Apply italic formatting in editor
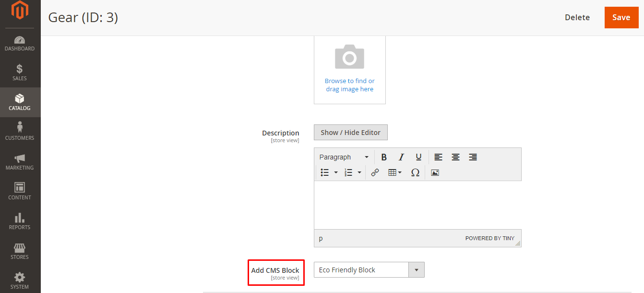The image size is (644, 293). pos(401,157)
